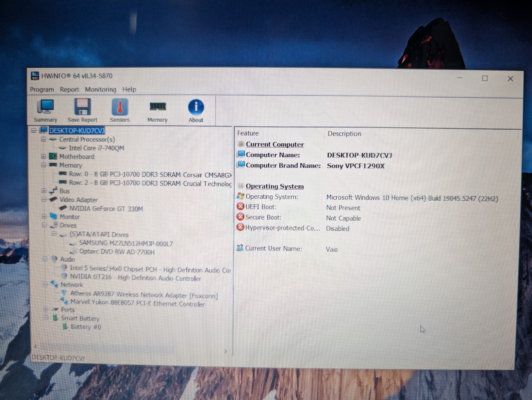The image size is (532, 400).
Task: Collapse the (S)ATA/ATAPI Drives node
Action: tap(54, 234)
